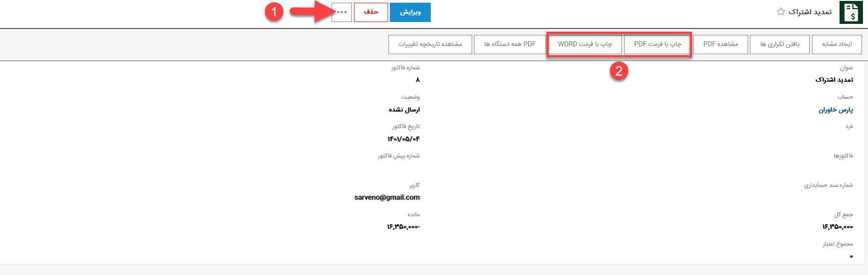Click the status value ارسال نشده
The image size is (868, 275).
pos(404,110)
